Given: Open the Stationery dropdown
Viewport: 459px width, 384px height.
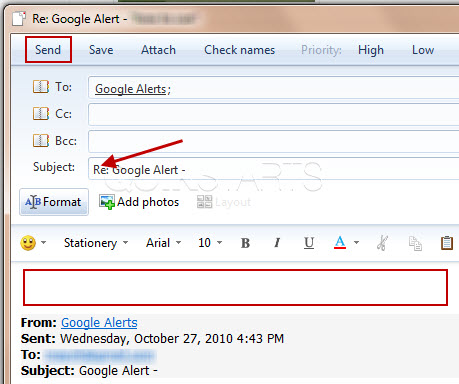Looking at the screenshot, I should tap(96, 243).
